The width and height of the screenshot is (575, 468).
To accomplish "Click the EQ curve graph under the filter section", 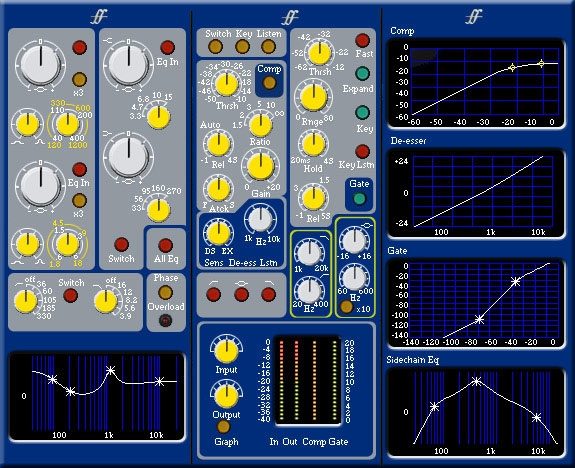I will point(97,396).
